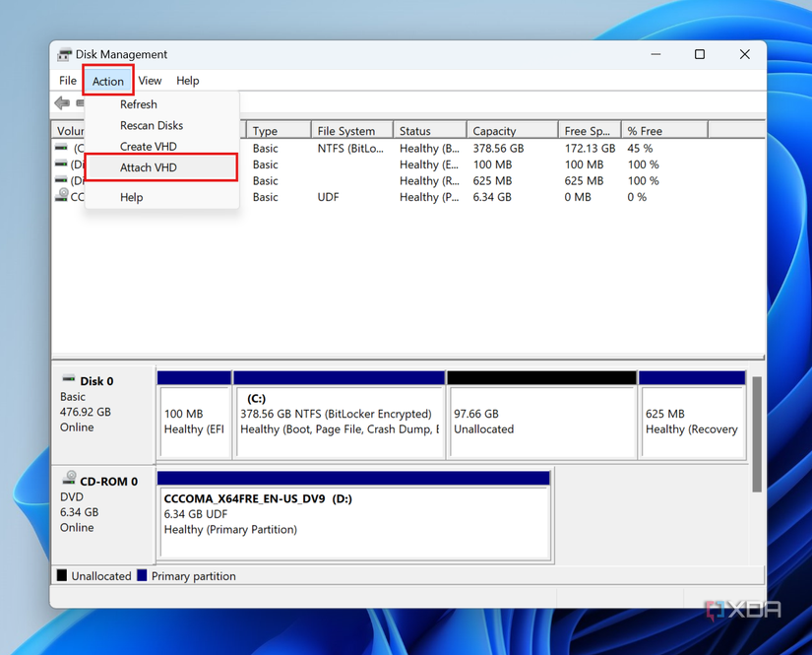Viewport: 812px width, 655px height.
Task: Click Refresh in the Action menu
Action: (138, 103)
